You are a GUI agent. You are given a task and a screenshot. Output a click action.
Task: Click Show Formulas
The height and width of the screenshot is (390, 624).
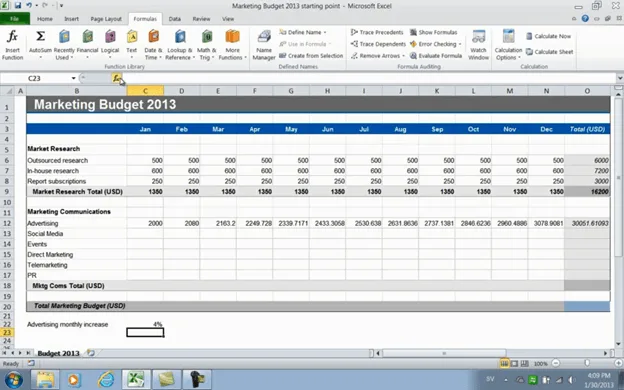(433, 32)
